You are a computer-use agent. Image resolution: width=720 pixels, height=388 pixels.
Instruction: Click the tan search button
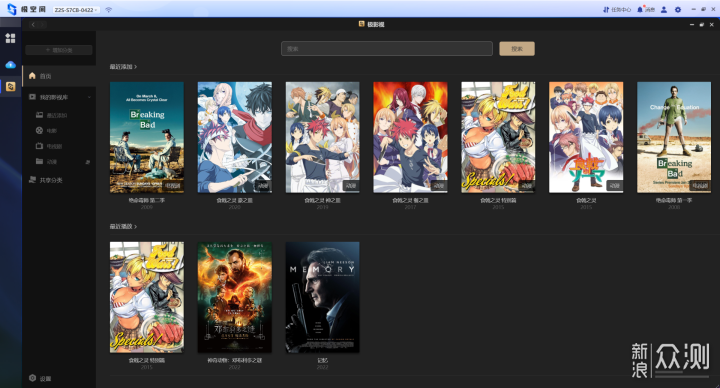(517, 49)
